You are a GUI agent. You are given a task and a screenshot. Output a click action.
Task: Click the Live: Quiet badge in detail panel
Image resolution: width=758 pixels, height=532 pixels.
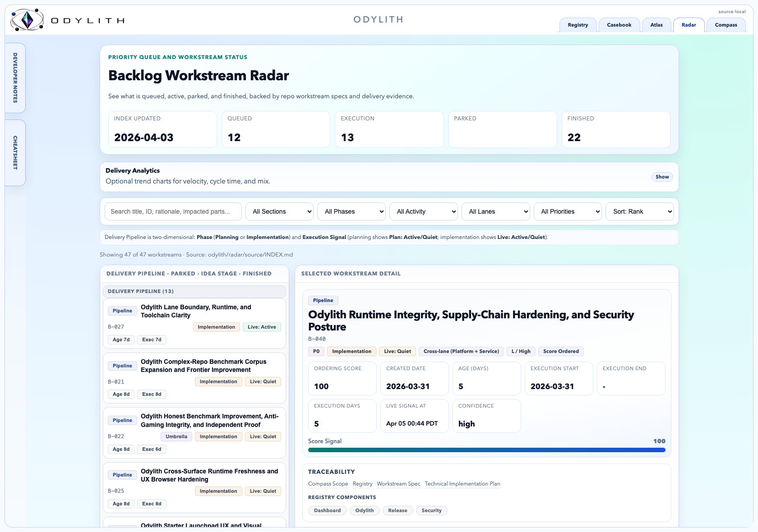397,351
